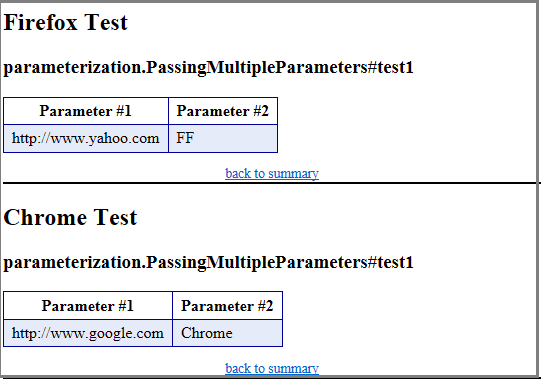
Task: Click 'parameterization' text in the Chrome method name
Action: [x=72, y=263]
